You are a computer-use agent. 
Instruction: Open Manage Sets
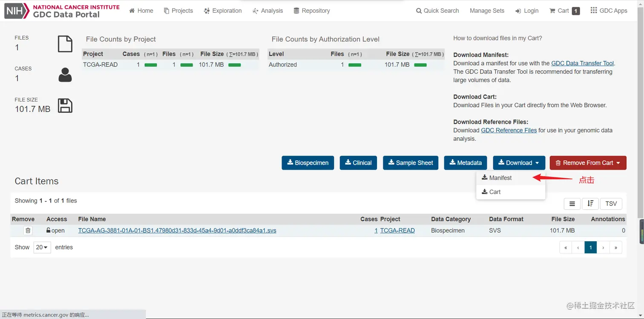point(487,11)
